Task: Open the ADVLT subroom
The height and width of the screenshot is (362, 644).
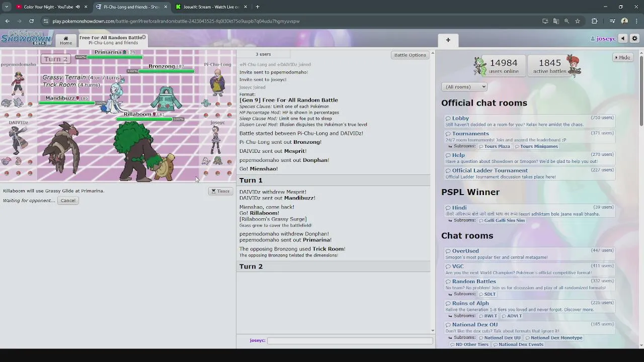Action: click(x=512, y=316)
